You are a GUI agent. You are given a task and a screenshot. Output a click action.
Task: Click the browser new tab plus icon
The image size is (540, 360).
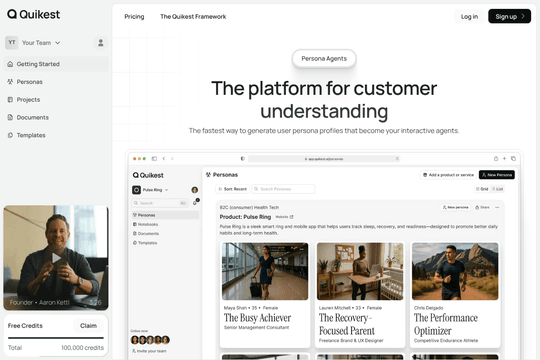click(505, 159)
